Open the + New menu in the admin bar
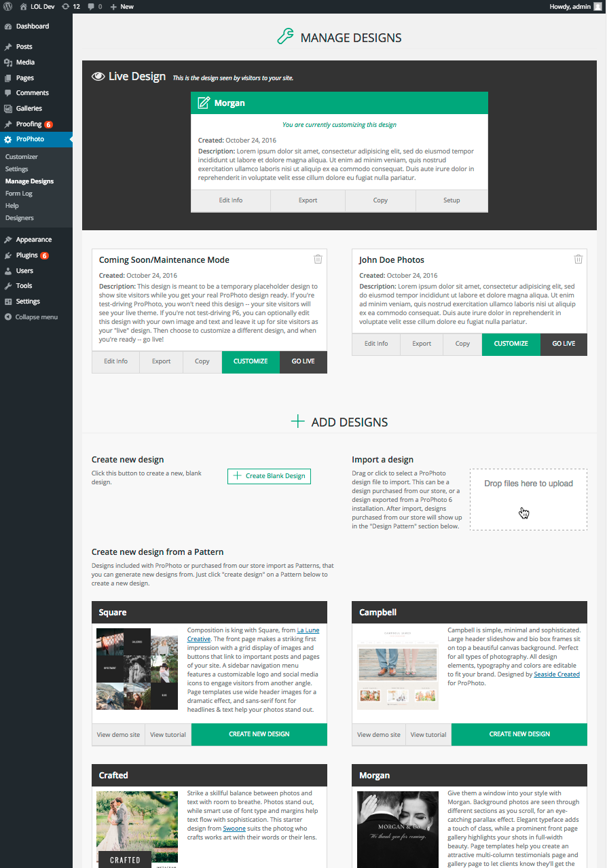The image size is (607, 868). [122, 6]
